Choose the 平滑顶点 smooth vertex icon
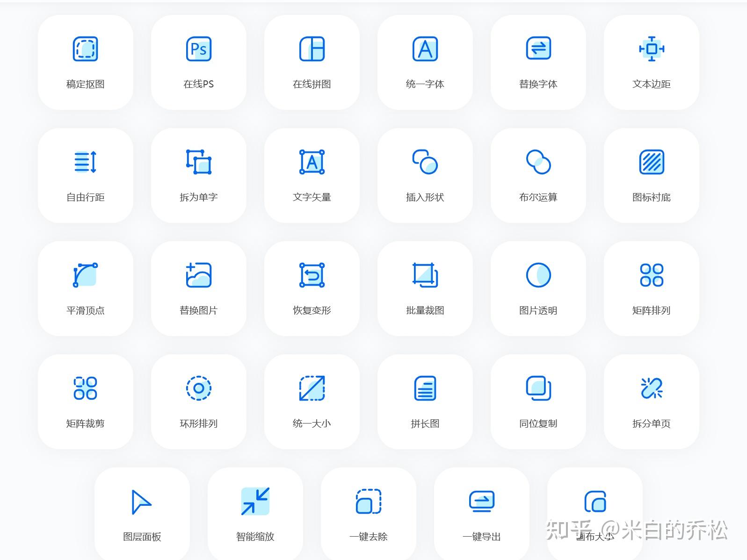This screenshot has width=747, height=560. pos(86,275)
